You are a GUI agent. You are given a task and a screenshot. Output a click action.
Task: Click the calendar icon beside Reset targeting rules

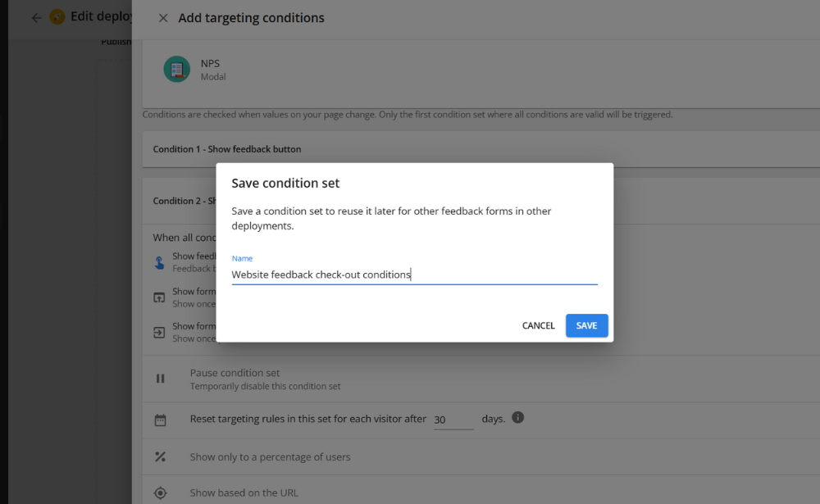[x=160, y=420]
